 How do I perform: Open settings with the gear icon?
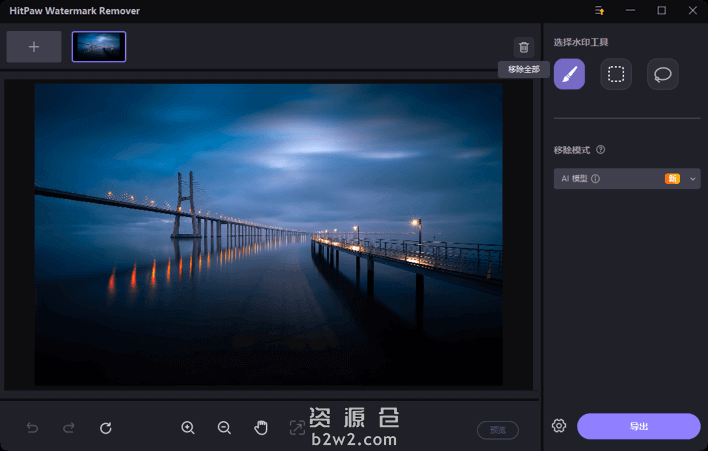559,426
